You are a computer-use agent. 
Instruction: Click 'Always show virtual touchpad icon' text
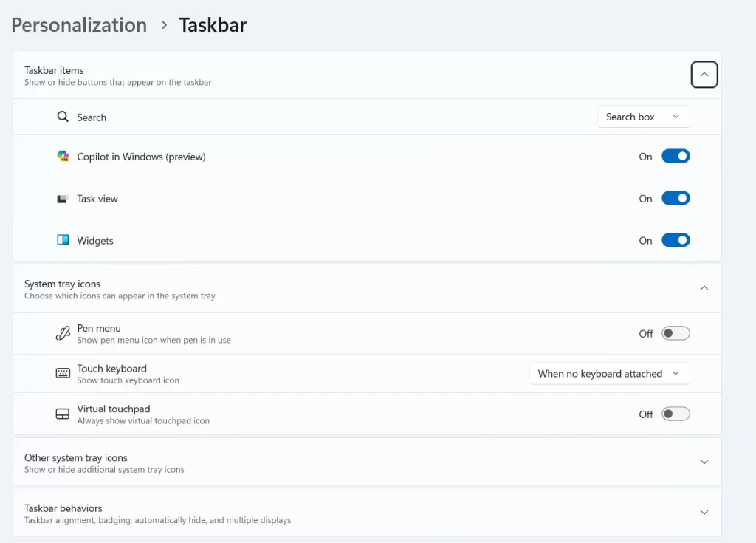(143, 421)
